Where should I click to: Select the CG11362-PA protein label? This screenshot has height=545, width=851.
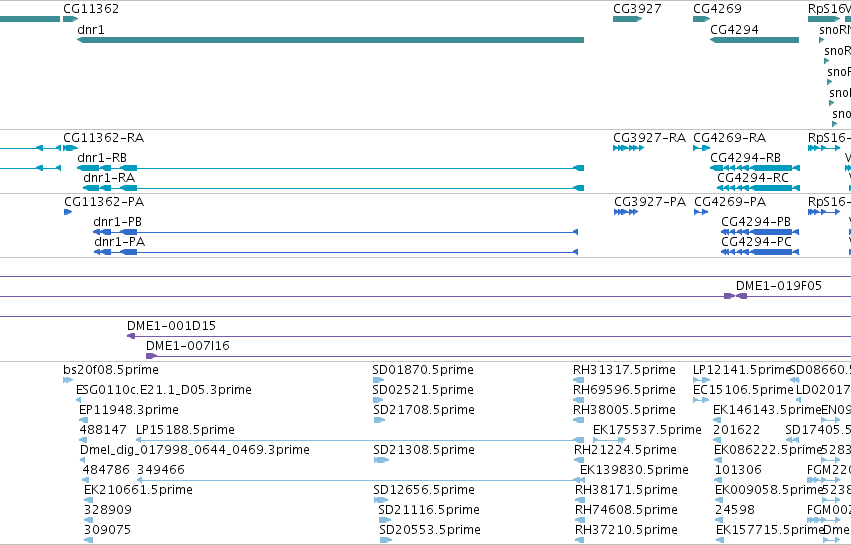(104, 202)
